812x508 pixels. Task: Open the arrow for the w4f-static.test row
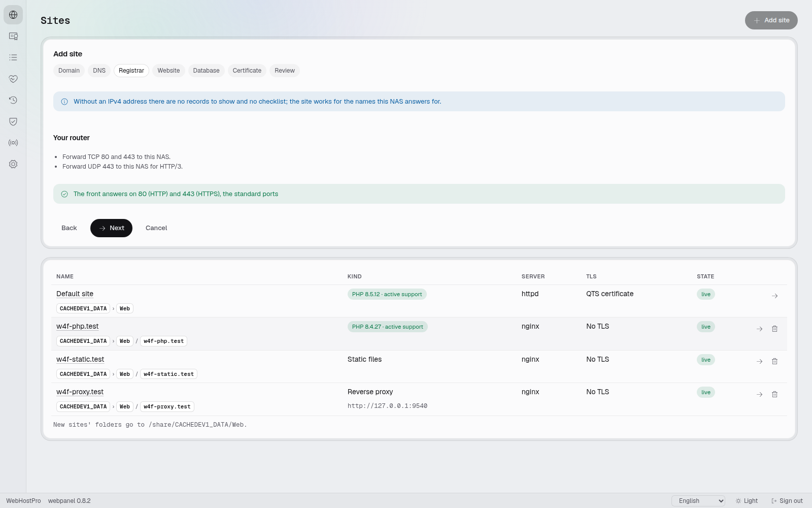760,361
